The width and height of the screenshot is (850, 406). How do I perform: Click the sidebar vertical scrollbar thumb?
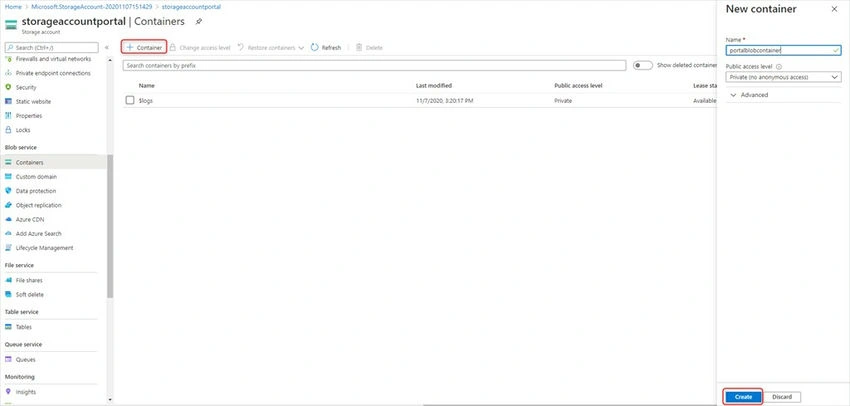(110, 226)
